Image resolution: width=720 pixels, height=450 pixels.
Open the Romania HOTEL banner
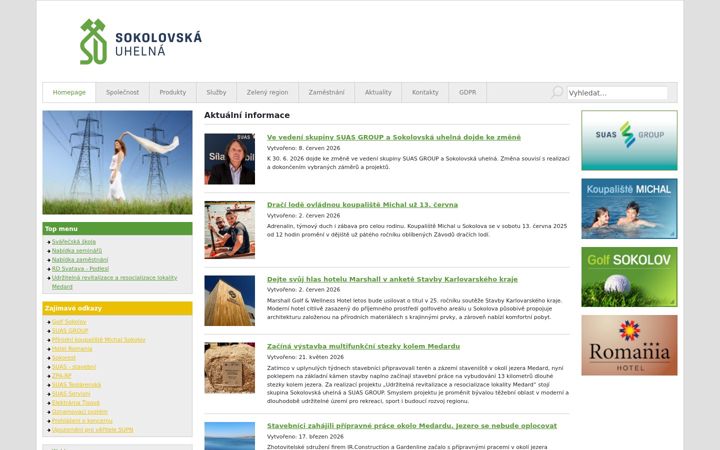click(629, 345)
